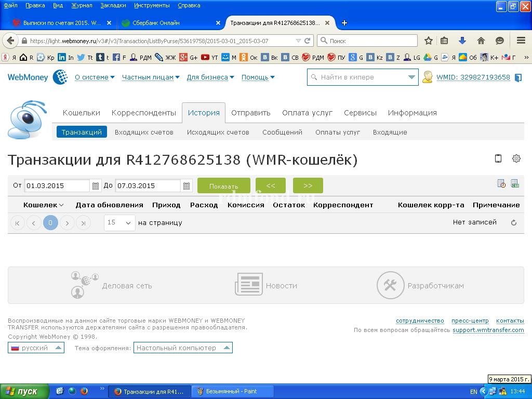532x399 pixels.
Task: Show the bookmarks list icon beside the star
Action: click(444, 41)
